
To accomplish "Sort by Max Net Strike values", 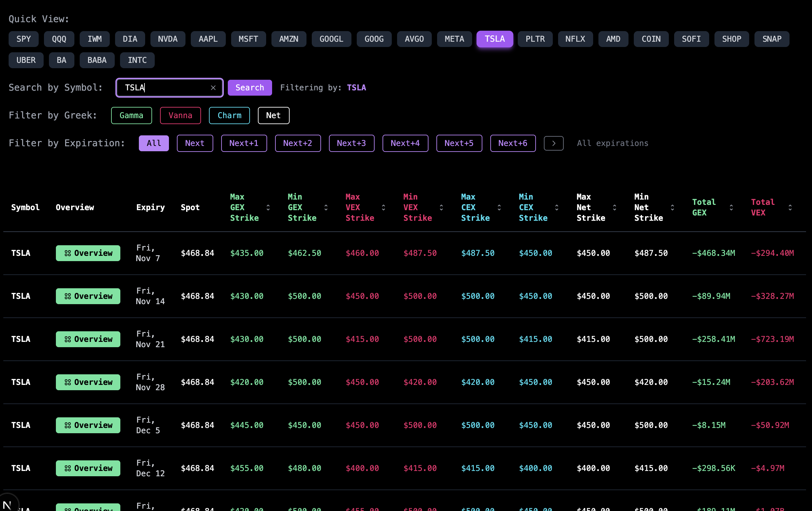I will coord(615,208).
